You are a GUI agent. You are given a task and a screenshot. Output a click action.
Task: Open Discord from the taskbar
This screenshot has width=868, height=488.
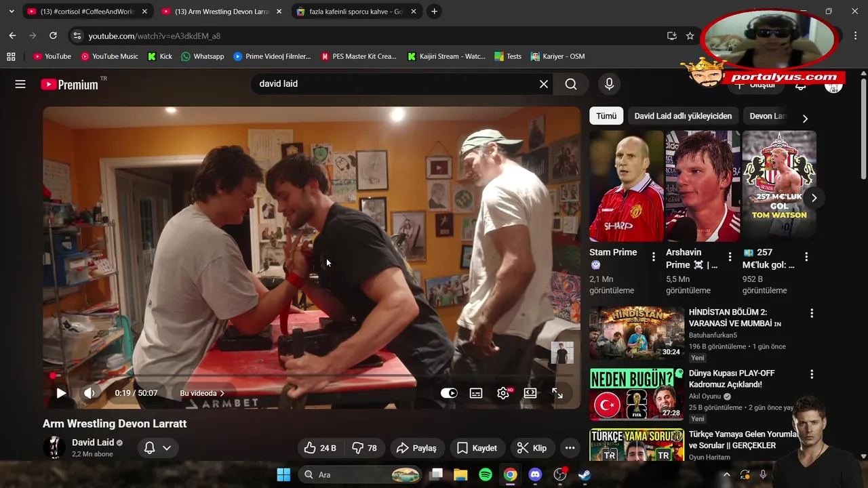[x=535, y=474]
